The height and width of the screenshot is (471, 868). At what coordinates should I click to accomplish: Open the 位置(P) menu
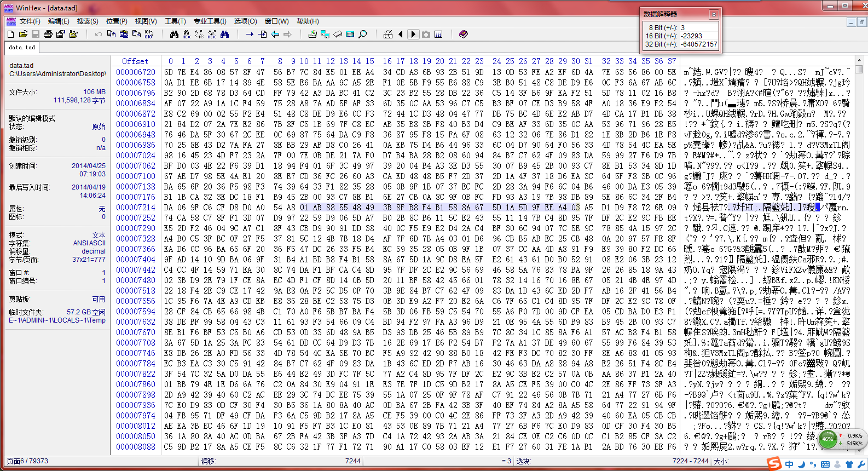point(117,21)
